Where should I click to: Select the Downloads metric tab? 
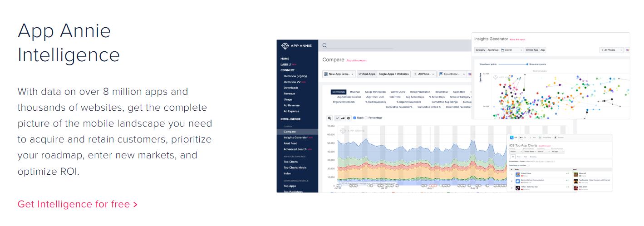339,92
